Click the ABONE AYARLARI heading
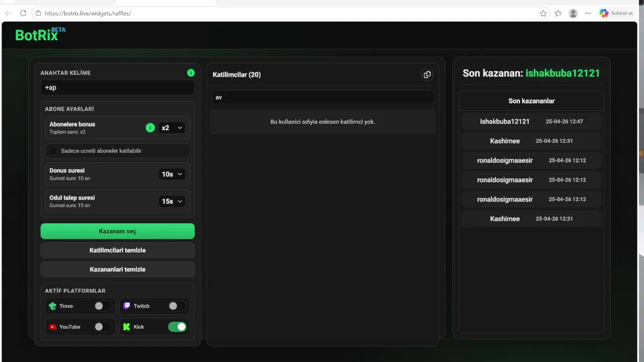The image size is (644, 362). pos(69,109)
